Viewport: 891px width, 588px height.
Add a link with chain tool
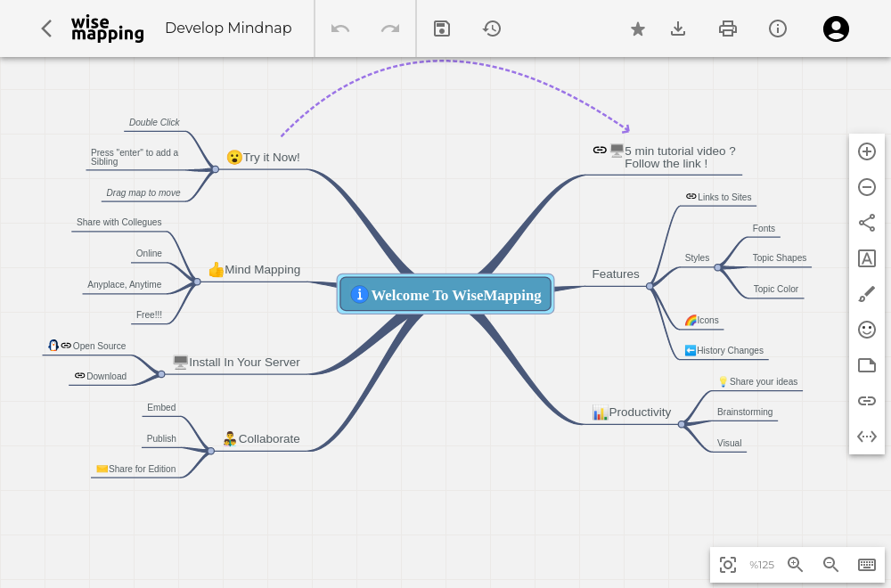[867, 401]
